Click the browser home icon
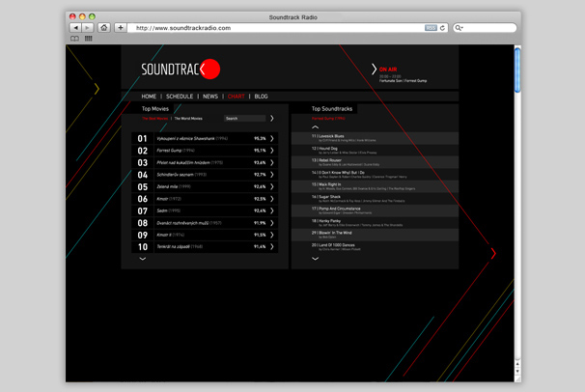585x392 pixels. point(104,28)
